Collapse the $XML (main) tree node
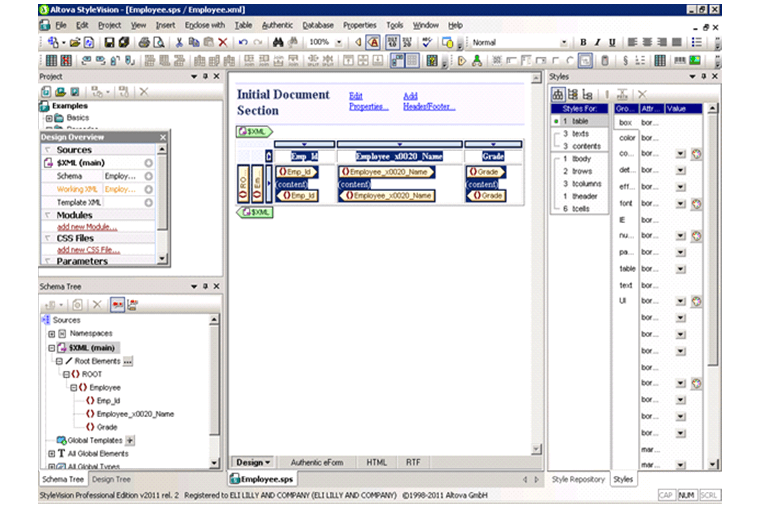This screenshot has height=511, width=757. (52, 348)
